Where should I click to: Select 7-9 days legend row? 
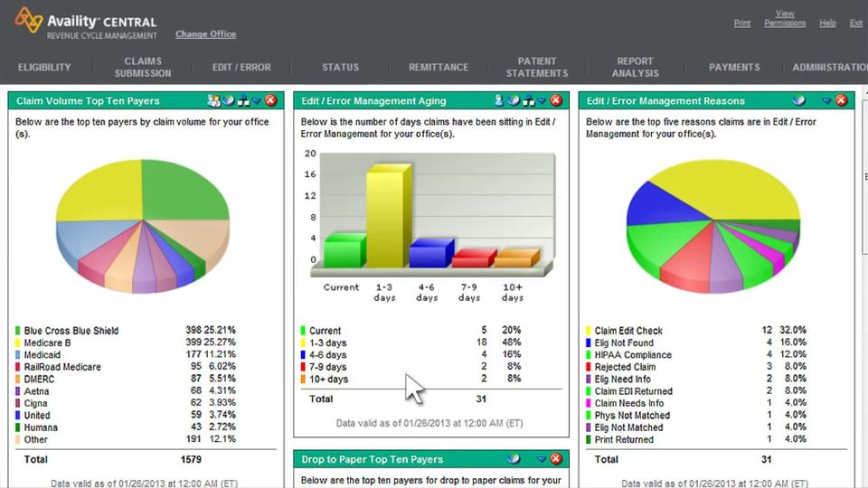point(410,367)
